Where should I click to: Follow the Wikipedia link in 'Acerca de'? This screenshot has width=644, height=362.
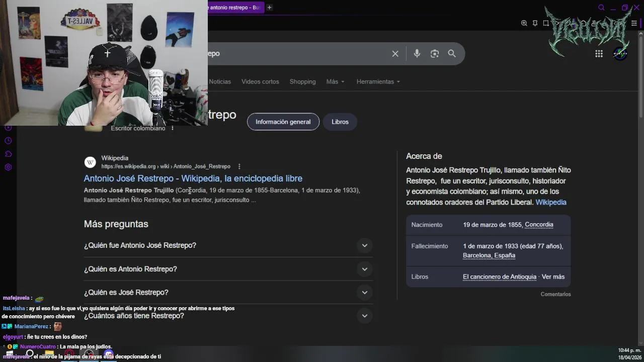551,202
